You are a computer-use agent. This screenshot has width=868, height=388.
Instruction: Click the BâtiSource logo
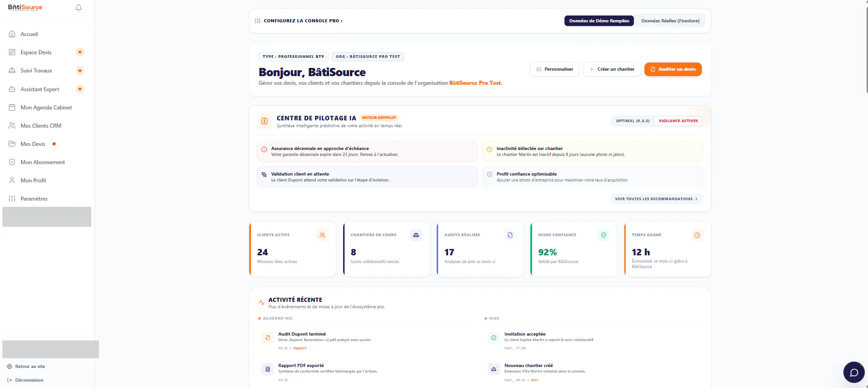click(x=25, y=7)
